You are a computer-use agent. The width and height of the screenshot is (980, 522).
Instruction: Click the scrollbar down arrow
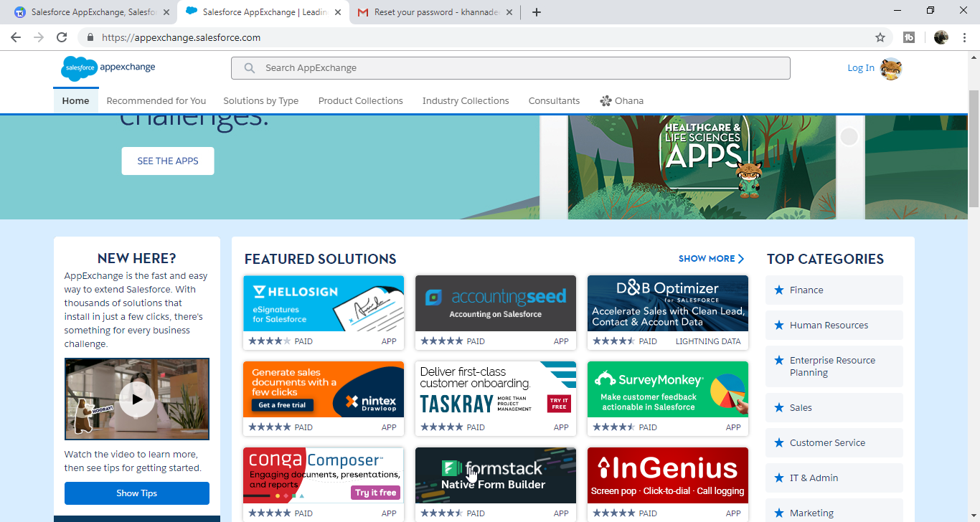pos(974,517)
